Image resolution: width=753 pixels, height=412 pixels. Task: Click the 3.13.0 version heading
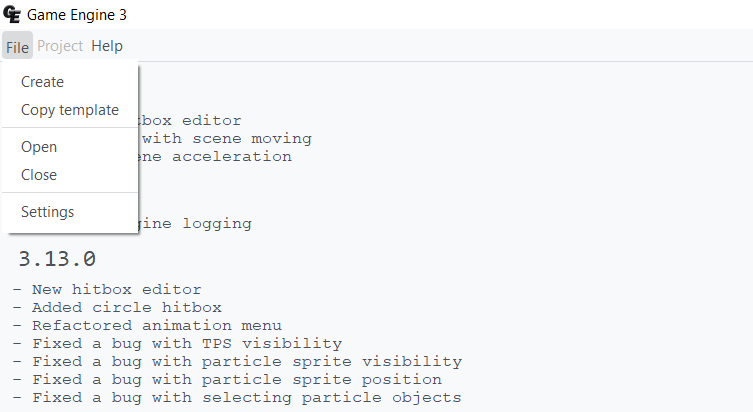coord(57,259)
